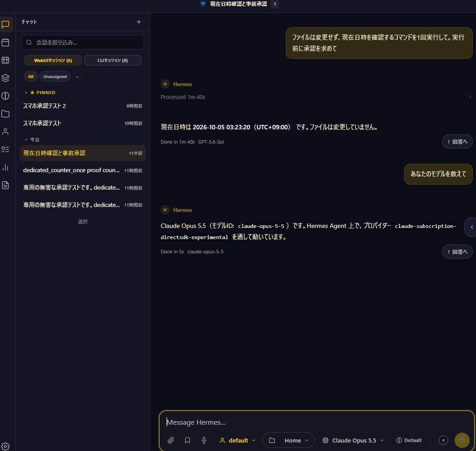Image resolution: width=476 pixels, height=451 pixels.
Task: Open the task checklist icon in sidebar
Action: click(x=5, y=149)
